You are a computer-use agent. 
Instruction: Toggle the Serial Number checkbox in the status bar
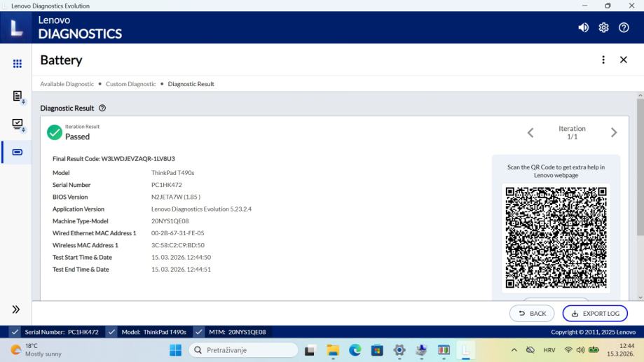pos(15,332)
